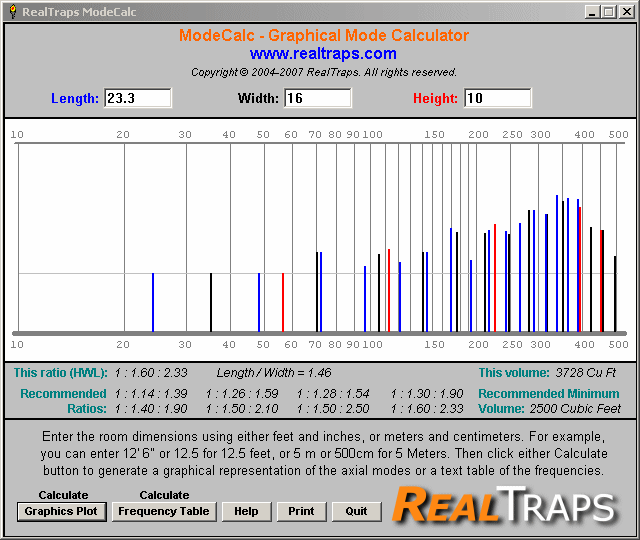
Task: Minimize the RealTraps ModeCalc window
Action: click(593, 12)
